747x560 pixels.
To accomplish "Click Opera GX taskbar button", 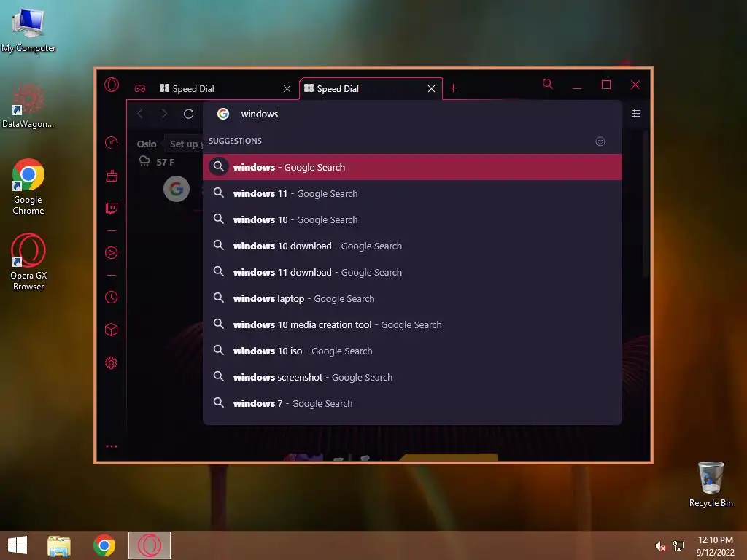I will pyautogui.click(x=150, y=545).
